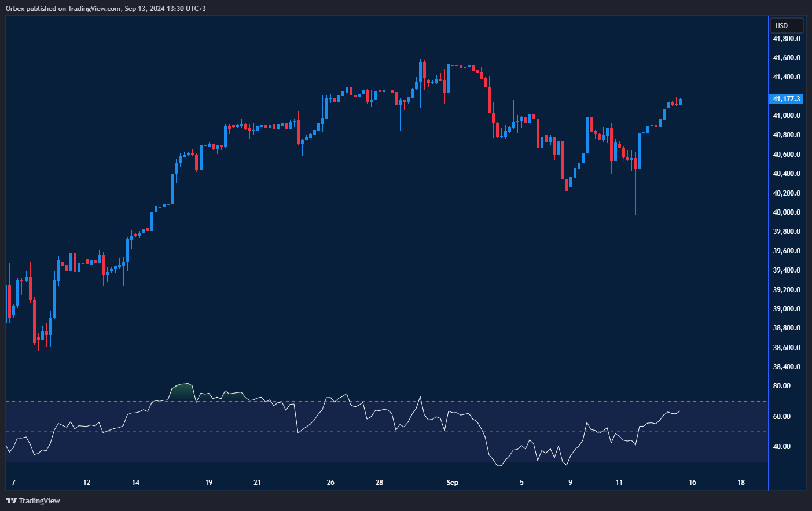The image size is (812, 511).
Task: Click the 40,000.0 price scale label
Action: click(x=787, y=212)
